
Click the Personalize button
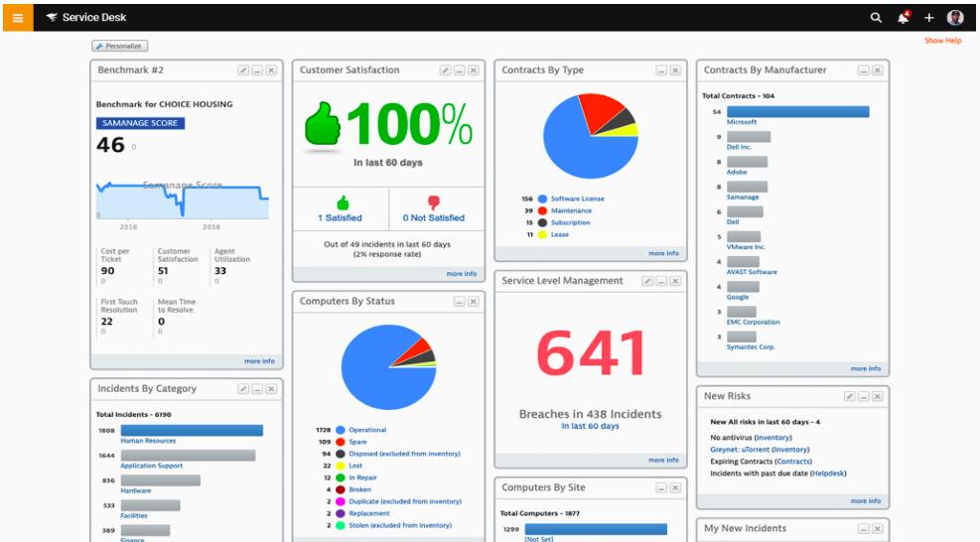[119, 46]
